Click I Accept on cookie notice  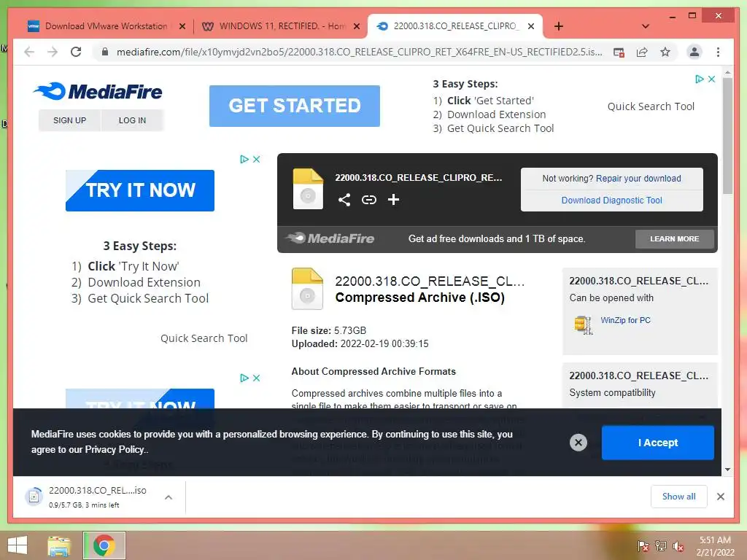click(658, 443)
